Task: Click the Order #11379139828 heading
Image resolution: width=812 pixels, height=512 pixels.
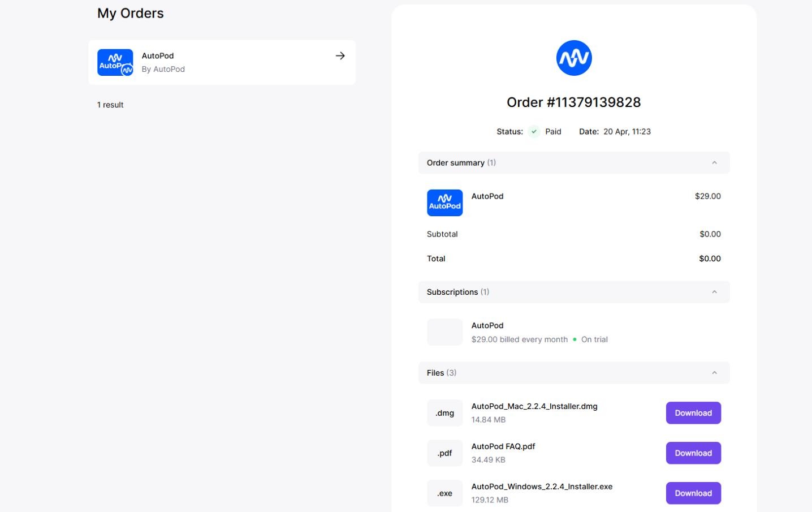Action: [x=574, y=102]
